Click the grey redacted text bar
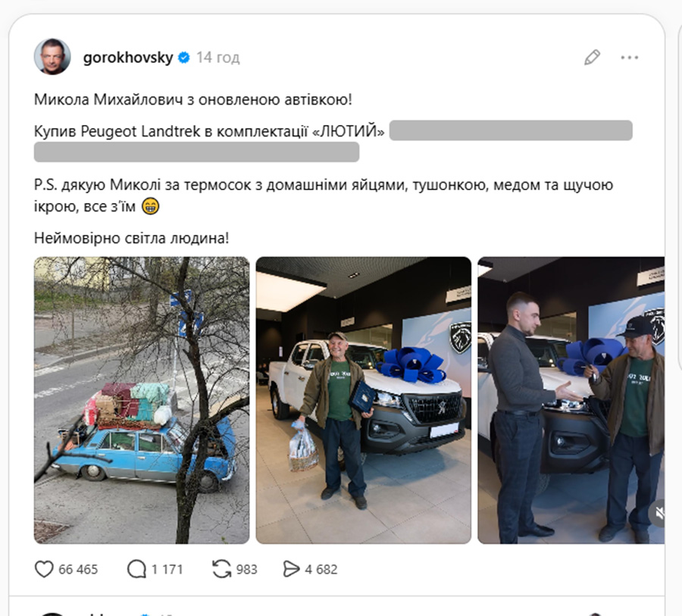This screenshot has width=682, height=616. click(511, 130)
